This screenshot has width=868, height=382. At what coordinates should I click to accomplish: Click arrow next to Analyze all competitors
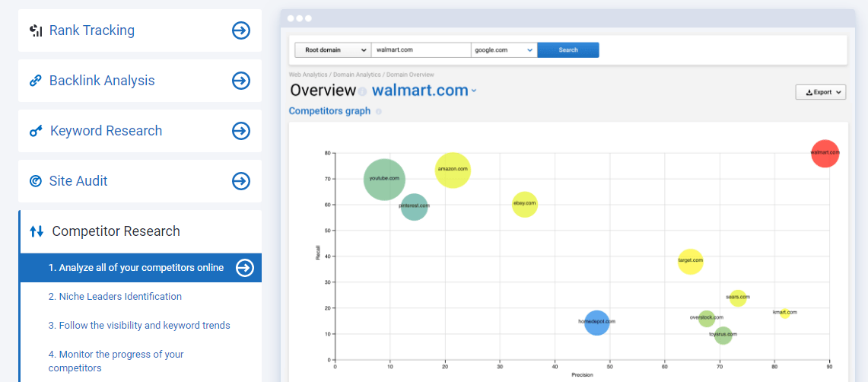[245, 268]
